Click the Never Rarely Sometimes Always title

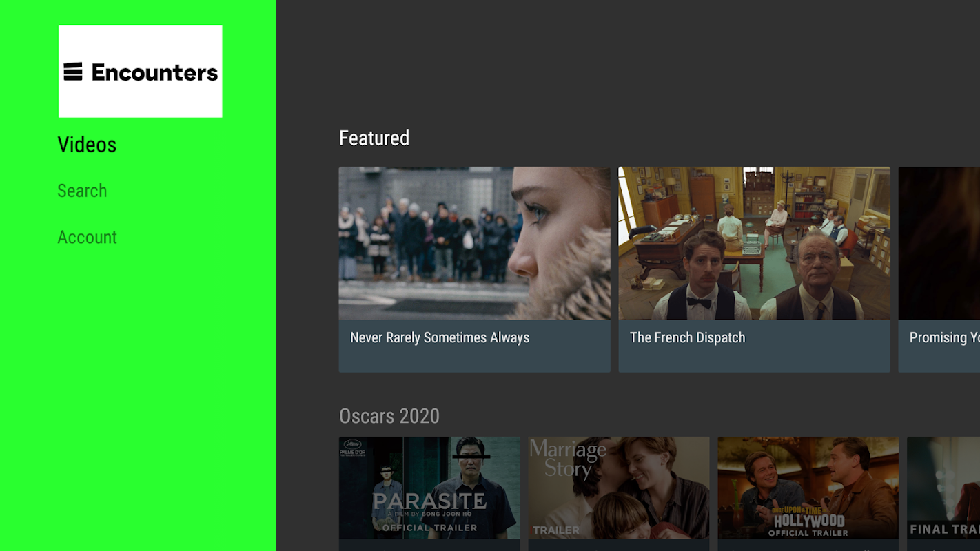pyautogui.click(x=440, y=337)
